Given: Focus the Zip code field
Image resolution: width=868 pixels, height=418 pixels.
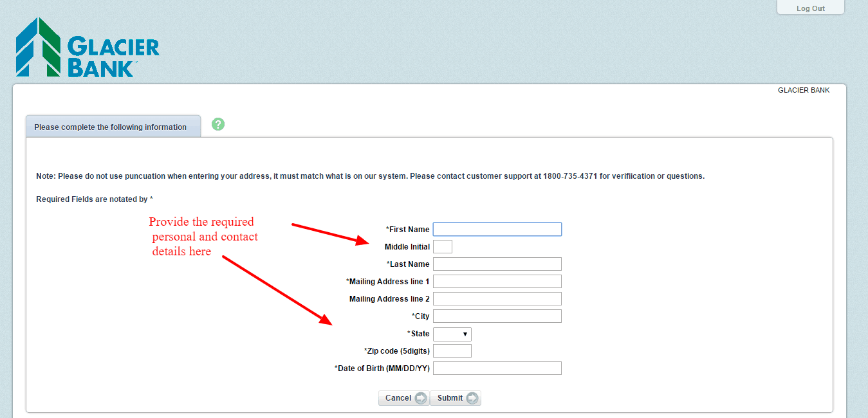Looking at the screenshot, I should 452,351.
